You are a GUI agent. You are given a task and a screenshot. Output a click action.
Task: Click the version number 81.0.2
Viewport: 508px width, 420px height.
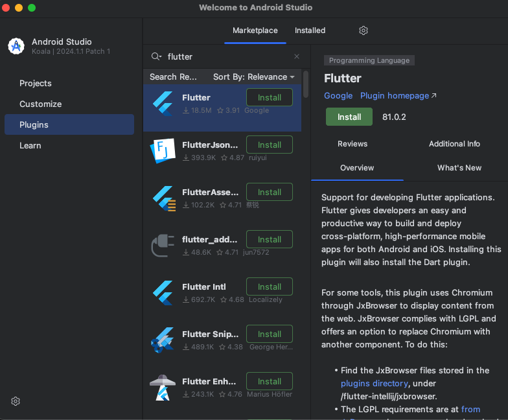pyautogui.click(x=394, y=117)
